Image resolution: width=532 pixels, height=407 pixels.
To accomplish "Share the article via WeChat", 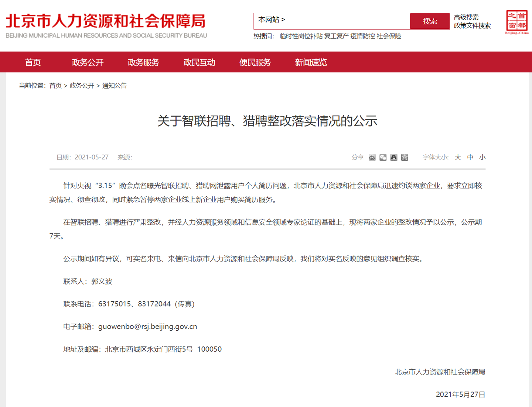I will coord(383,157).
